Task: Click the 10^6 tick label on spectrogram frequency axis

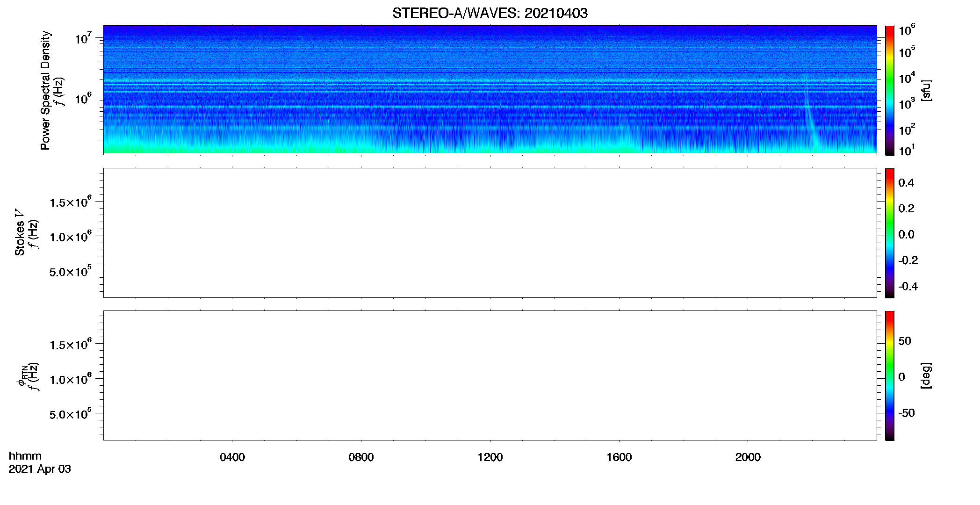Action: click(x=83, y=98)
